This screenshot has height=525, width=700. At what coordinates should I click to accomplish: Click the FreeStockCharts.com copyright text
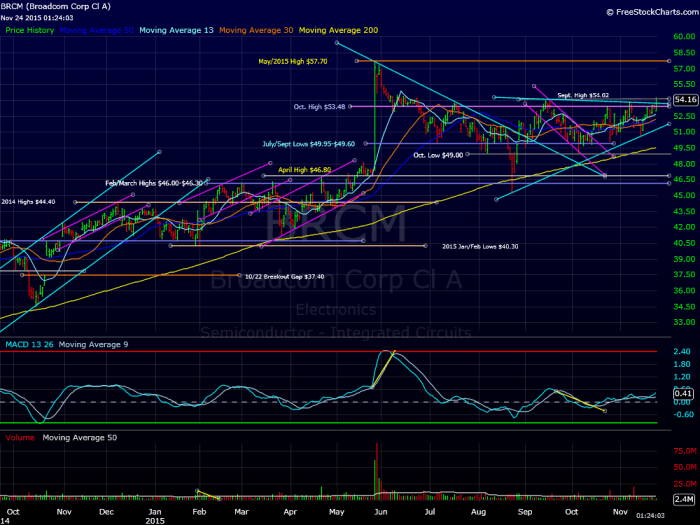[x=653, y=12]
